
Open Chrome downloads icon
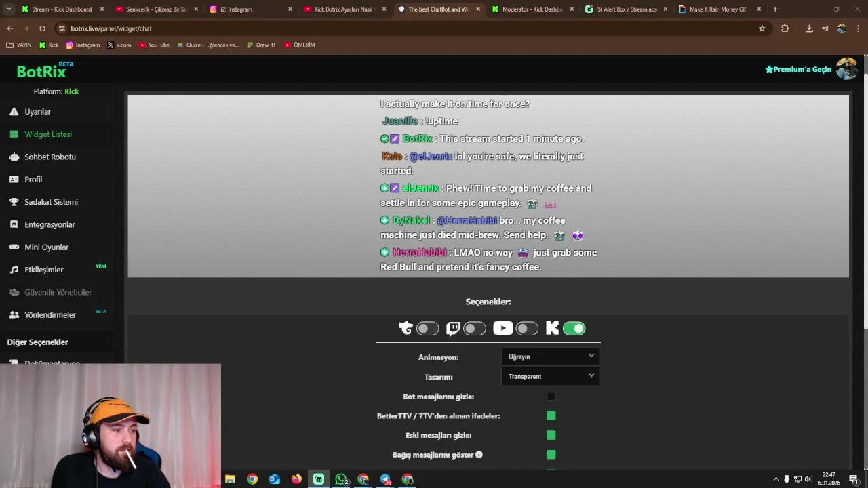click(x=809, y=28)
